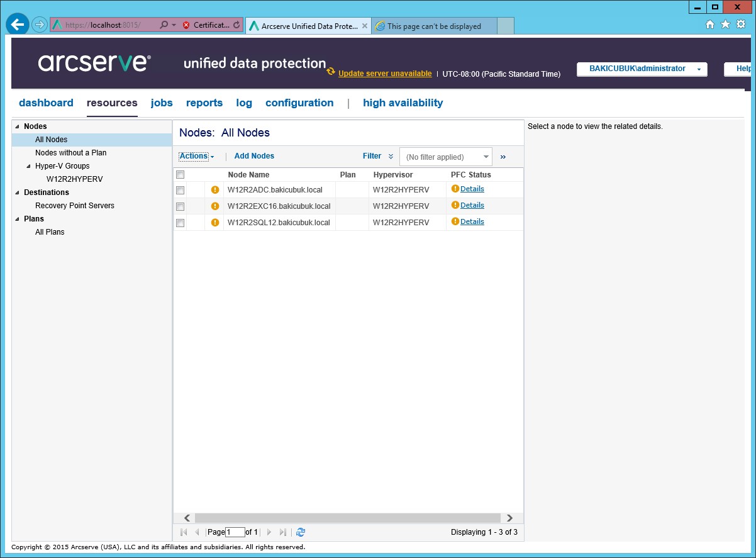Open the log tab

244,103
